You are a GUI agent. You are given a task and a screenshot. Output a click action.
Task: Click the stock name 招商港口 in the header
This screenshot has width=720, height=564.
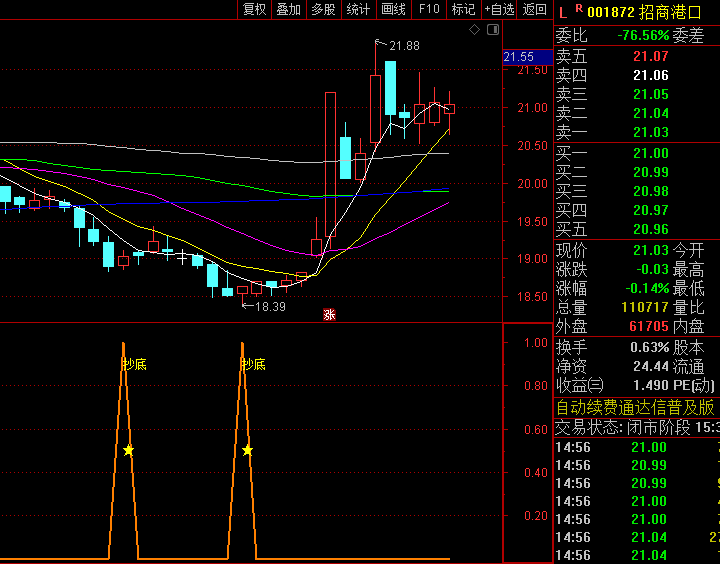[x=672, y=12]
